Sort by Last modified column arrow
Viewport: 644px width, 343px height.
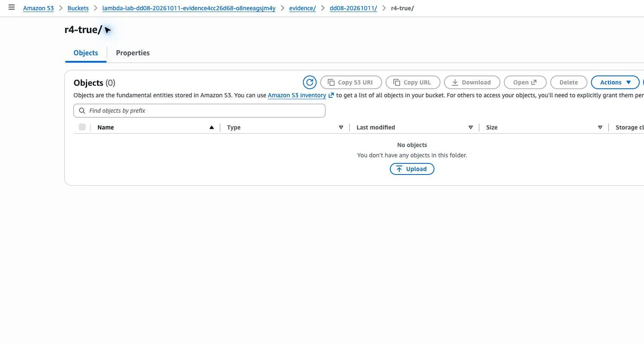click(471, 127)
